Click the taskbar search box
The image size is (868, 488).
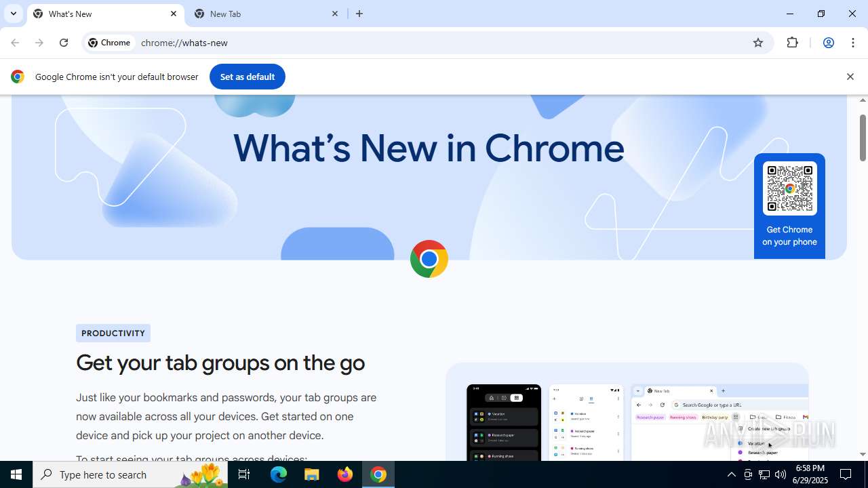pos(130,474)
